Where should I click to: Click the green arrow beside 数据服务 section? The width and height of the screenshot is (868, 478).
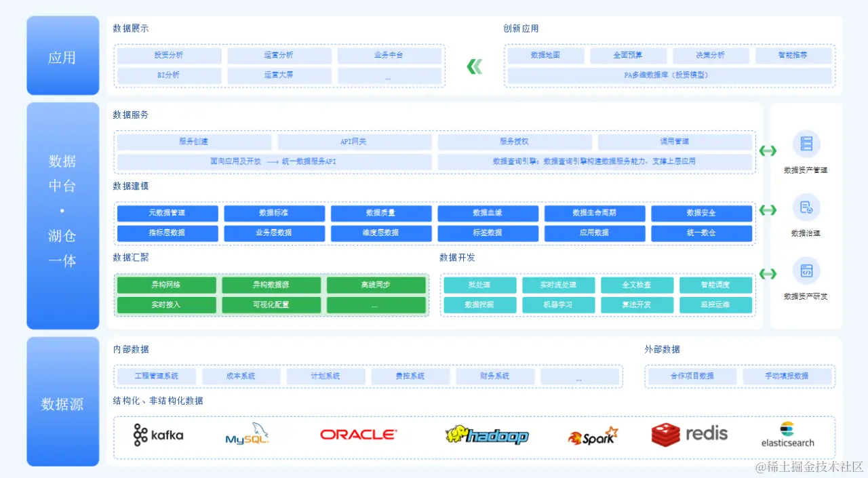pos(767,152)
